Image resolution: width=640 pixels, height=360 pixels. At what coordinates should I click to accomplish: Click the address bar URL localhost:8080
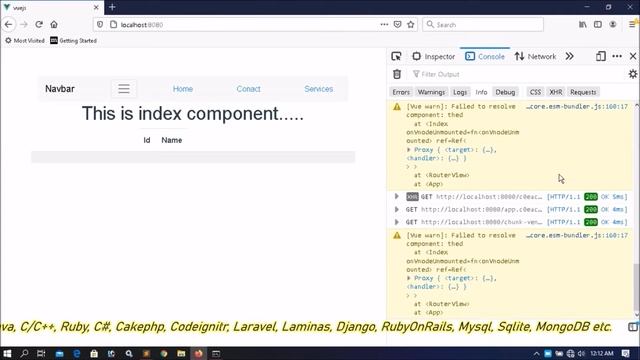[142, 25]
